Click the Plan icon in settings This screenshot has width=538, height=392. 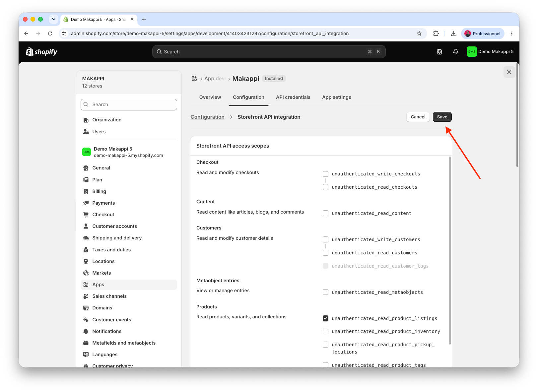[x=86, y=180]
